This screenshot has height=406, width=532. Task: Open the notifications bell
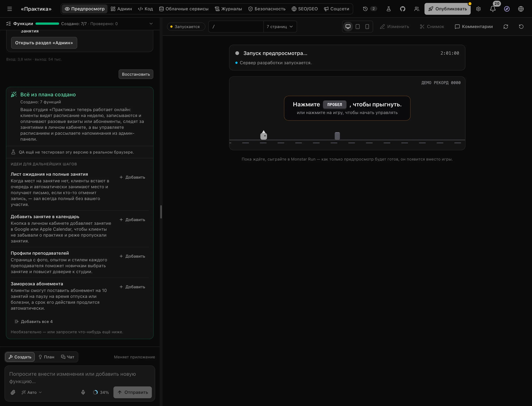click(x=493, y=9)
